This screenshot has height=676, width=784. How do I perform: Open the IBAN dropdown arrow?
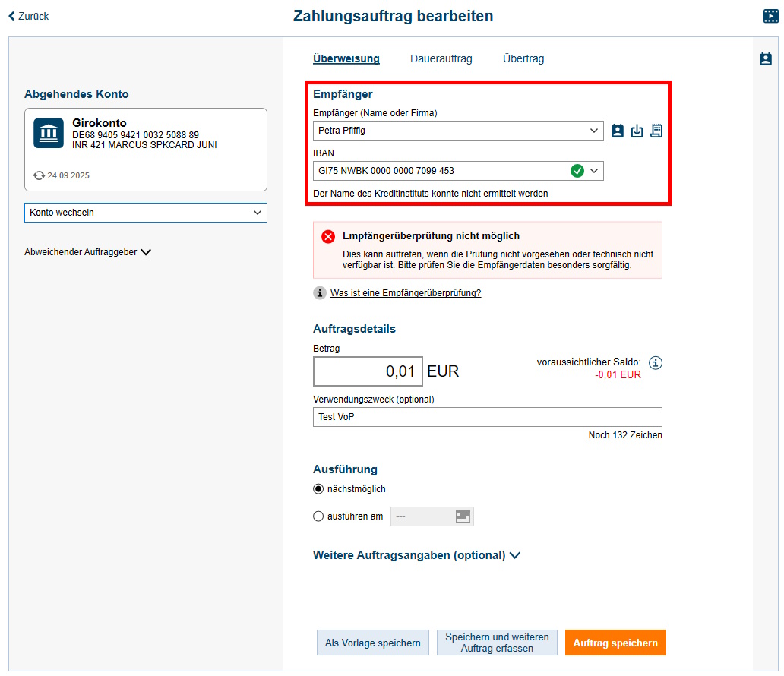594,171
